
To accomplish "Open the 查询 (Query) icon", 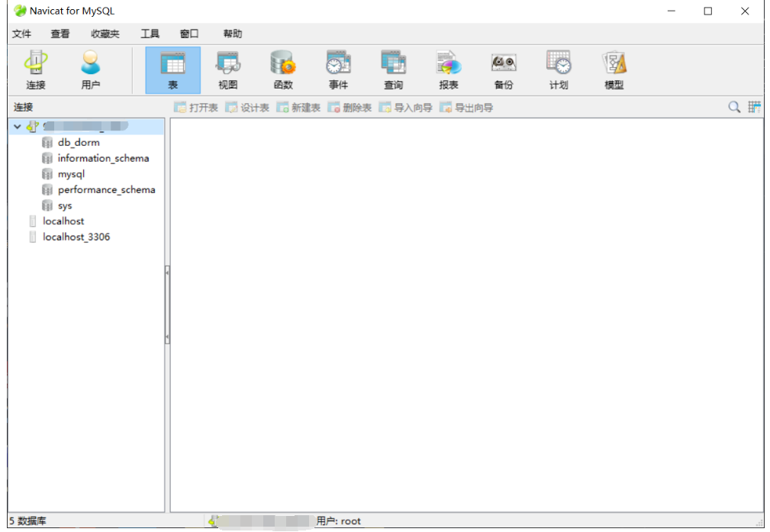I will [392, 69].
